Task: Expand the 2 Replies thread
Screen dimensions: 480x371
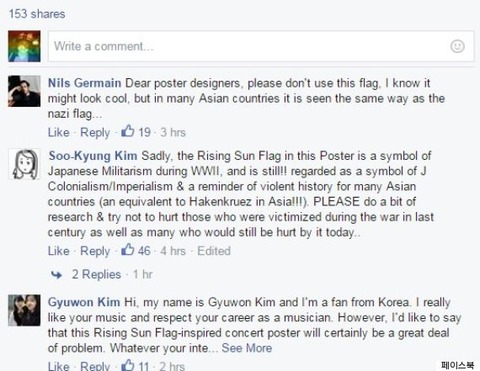Action: pos(96,274)
